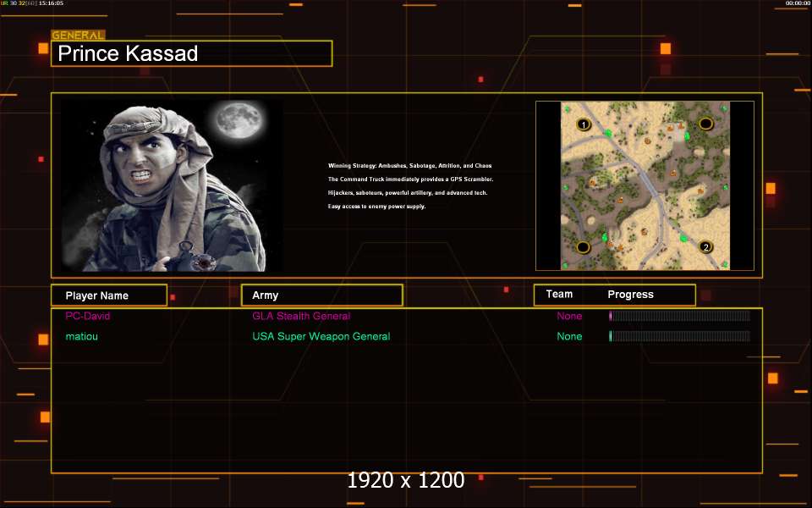Viewport: 812px width, 508px height.
Task: Click the Team column header
Action: 559,295
